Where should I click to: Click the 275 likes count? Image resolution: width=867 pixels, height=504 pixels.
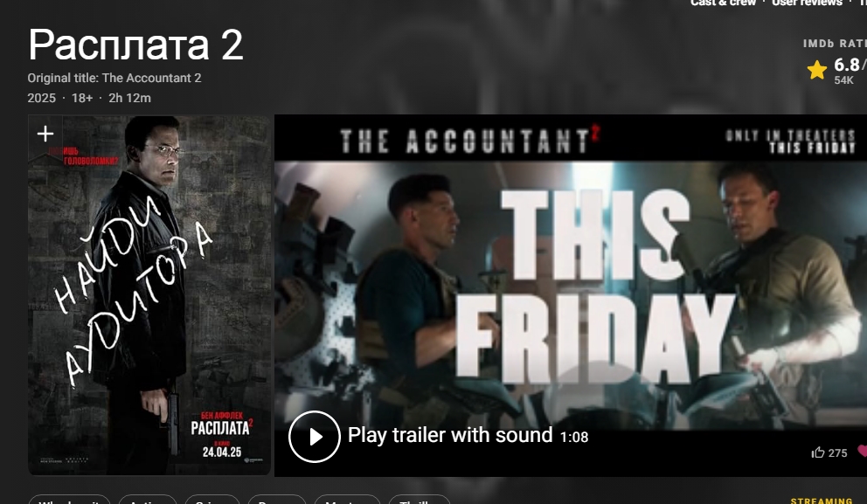point(837,453)
